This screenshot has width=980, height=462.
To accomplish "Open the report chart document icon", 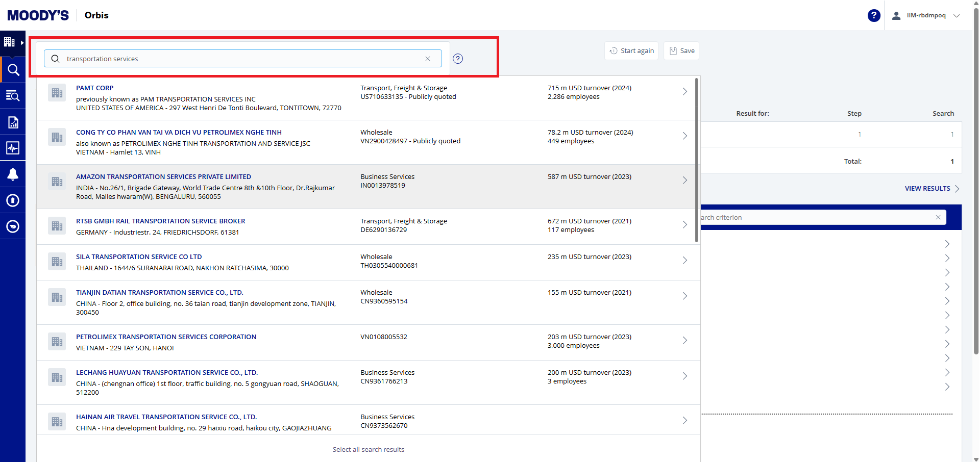I will coord(13,122).
